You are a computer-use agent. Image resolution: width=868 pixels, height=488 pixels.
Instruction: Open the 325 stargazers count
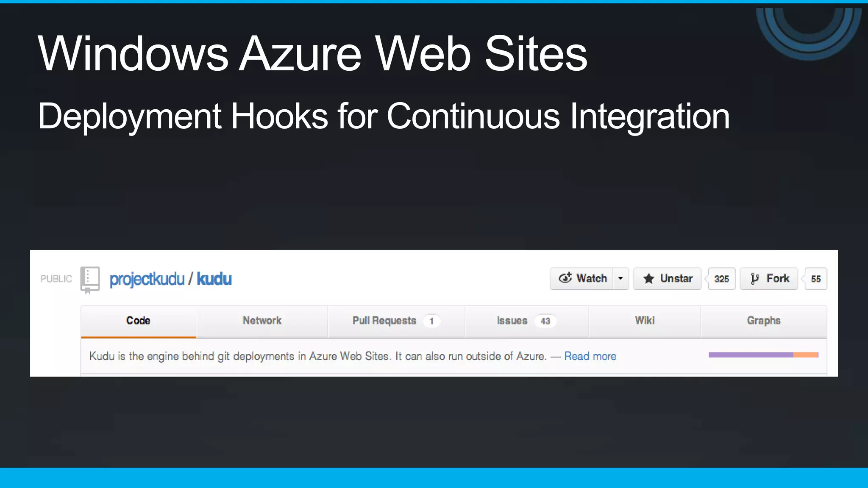click(x=721, y=279)
